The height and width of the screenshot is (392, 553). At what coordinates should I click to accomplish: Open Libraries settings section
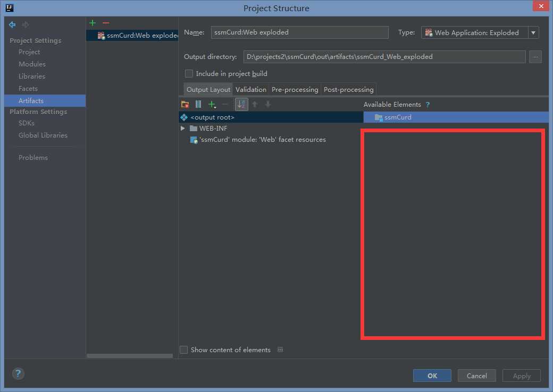[32, 76]
